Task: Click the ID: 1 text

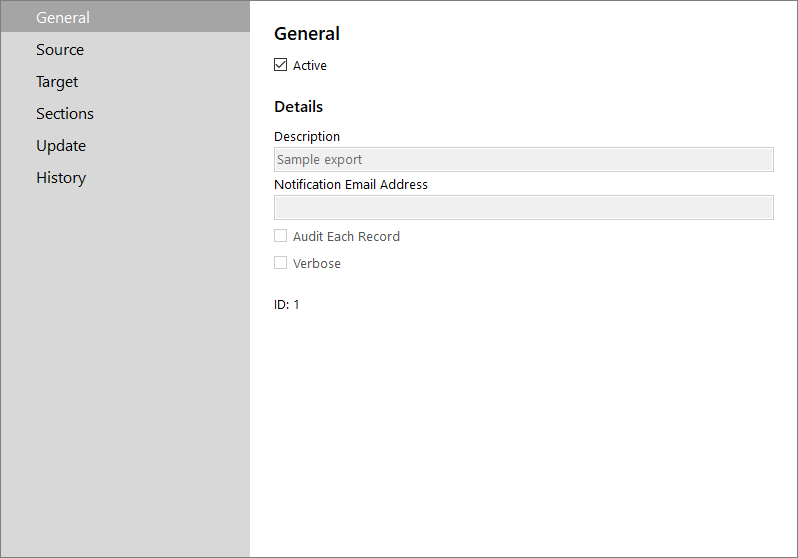Action: (x=287, y=304)
